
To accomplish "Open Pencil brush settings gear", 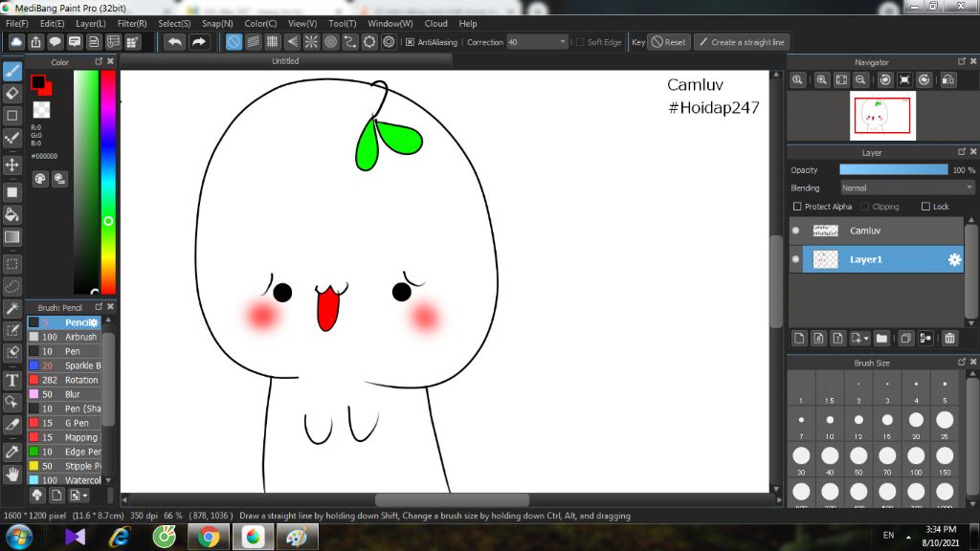I will 94,322.
